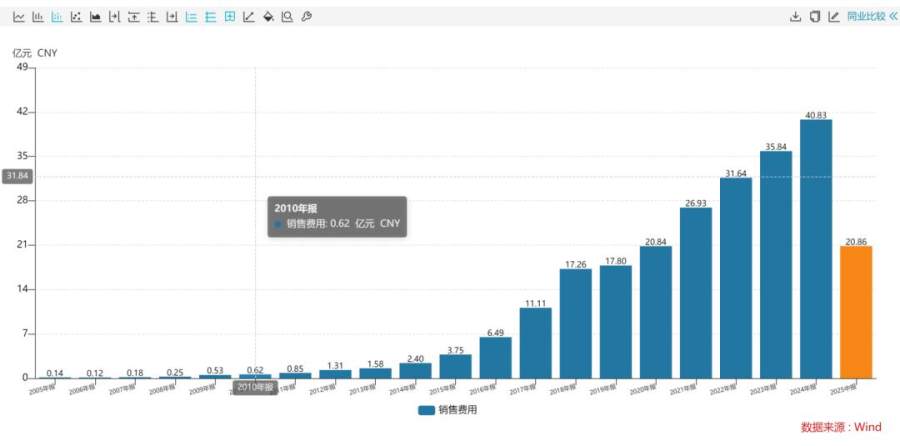The image size is (900, 446).
Task: Click the 2010年报 axis label
Action: tap(254, 387)
